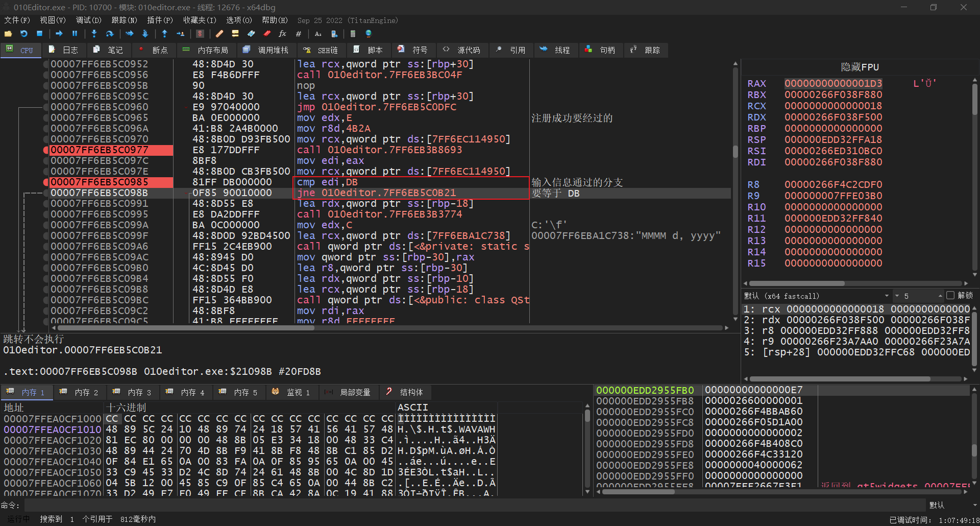Screen dimensions: 980x526
Task: Open the 插件(P) menu
Action: [160, 20]
